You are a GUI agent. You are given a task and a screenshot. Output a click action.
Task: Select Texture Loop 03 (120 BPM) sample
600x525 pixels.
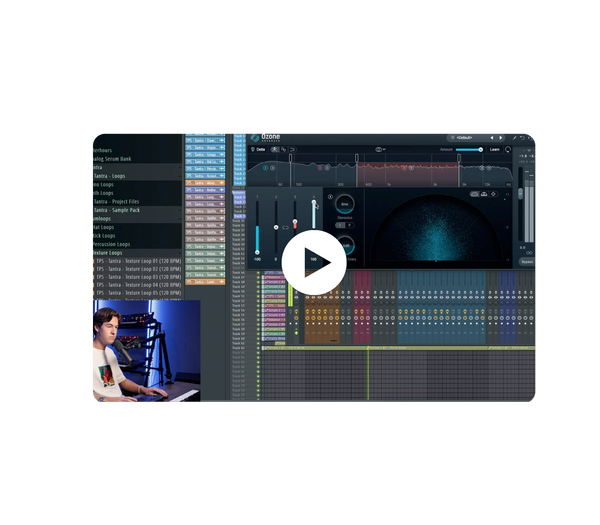point(139,277)
